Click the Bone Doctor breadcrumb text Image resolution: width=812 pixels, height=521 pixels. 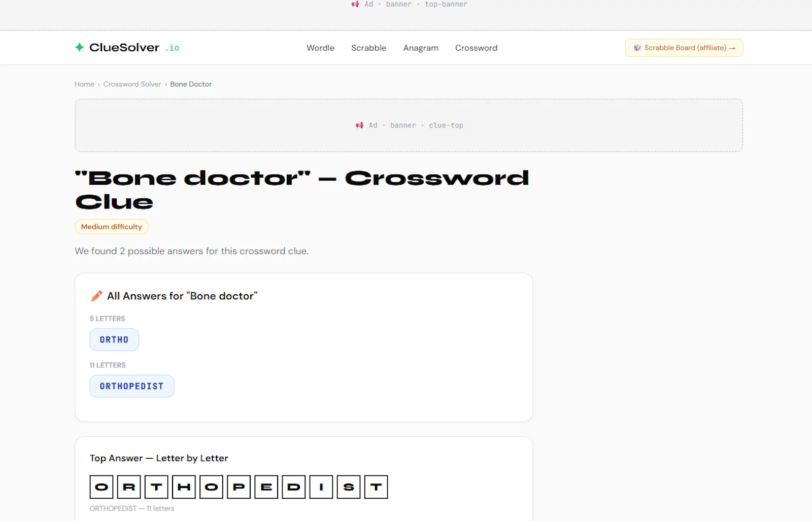(x=191, y=84)
